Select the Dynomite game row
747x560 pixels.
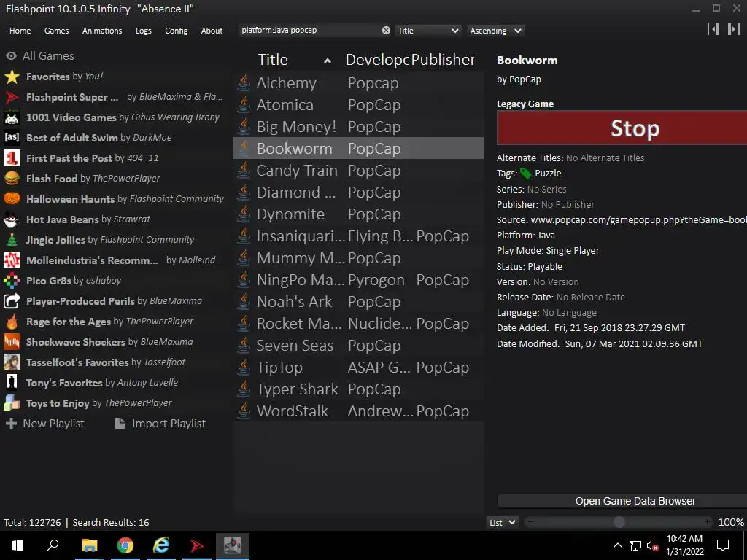[x=359, y=214]
